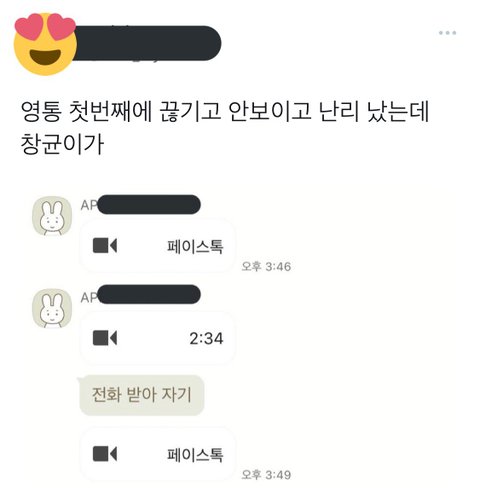Viewport: 480px width, 503px height.
Task: Click the phrase 난리 났는데 in the post
Action: tap(374, 111)
